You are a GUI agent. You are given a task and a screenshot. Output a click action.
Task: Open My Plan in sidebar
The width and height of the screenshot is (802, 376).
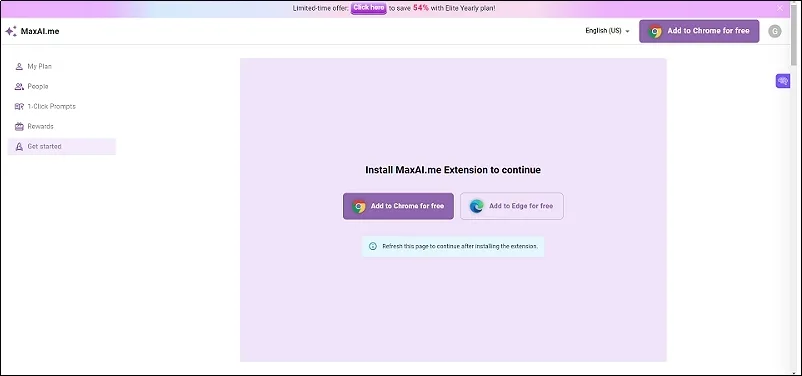tap(62, 67)
